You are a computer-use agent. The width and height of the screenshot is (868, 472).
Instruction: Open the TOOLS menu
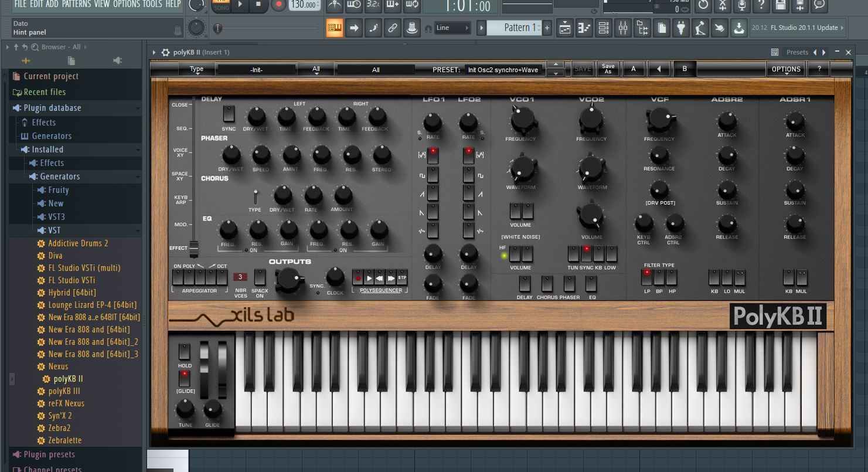tap(153, 4)
